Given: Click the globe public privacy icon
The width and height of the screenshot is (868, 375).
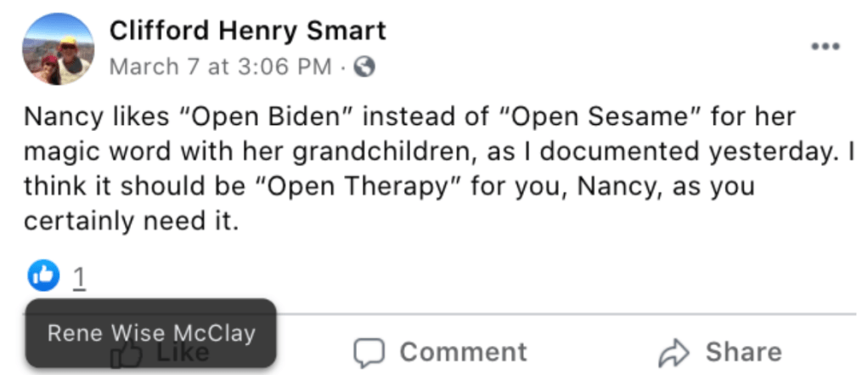Looking at the screenshot, I should [364, 67].
